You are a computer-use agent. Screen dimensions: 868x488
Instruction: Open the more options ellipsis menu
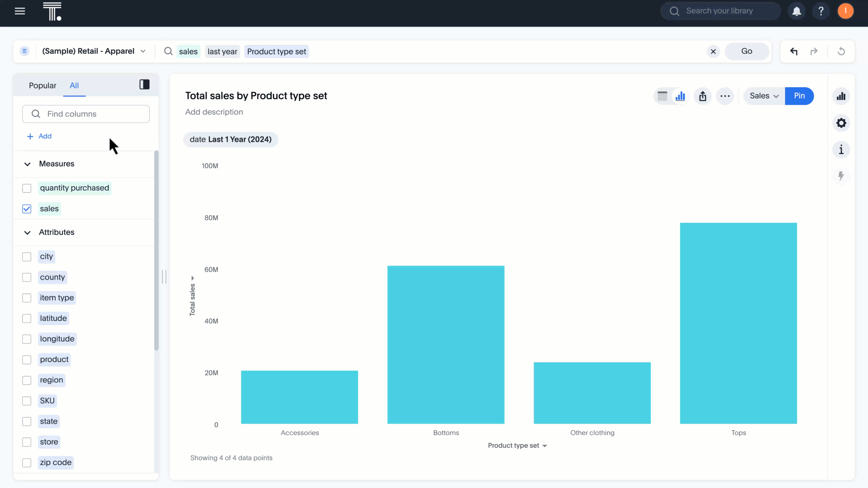tap(725, 96)
